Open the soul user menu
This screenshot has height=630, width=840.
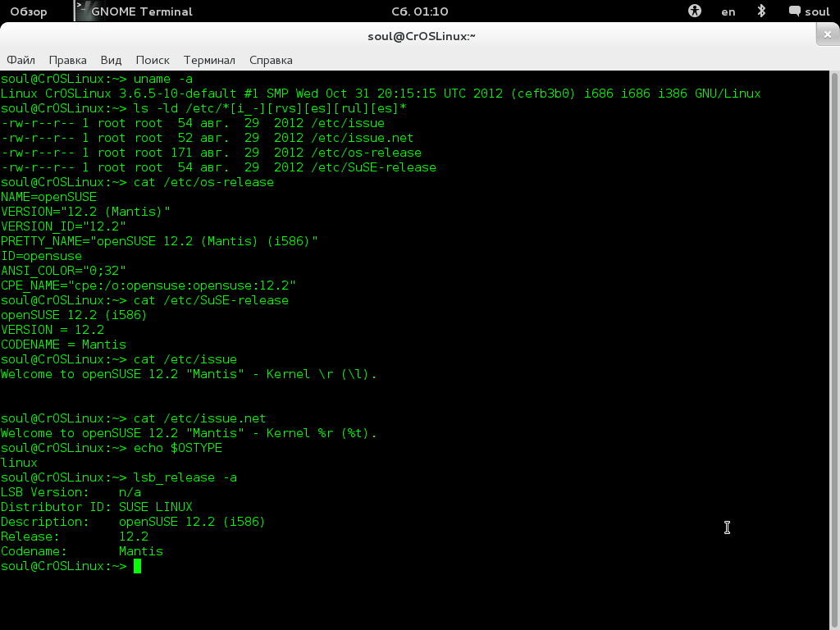click(x=809, y=11)
